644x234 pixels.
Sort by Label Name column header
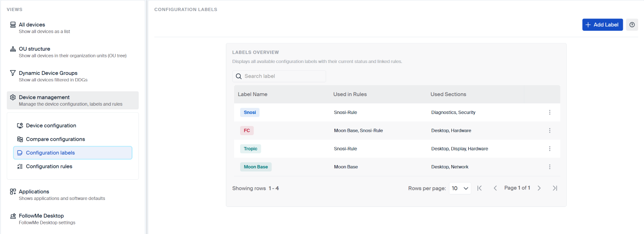click(x=253, y=94)
